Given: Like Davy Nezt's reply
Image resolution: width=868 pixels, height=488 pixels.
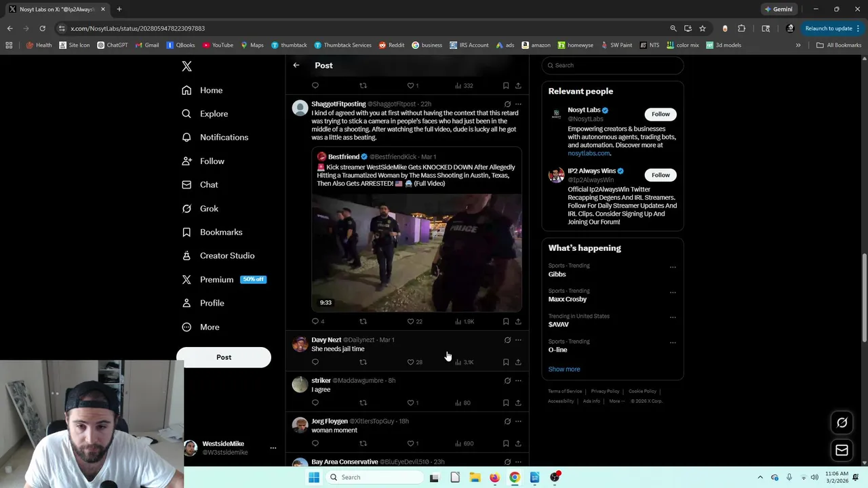Looking at the screenshot, I should pyautogui.click(x=410, y=362).
